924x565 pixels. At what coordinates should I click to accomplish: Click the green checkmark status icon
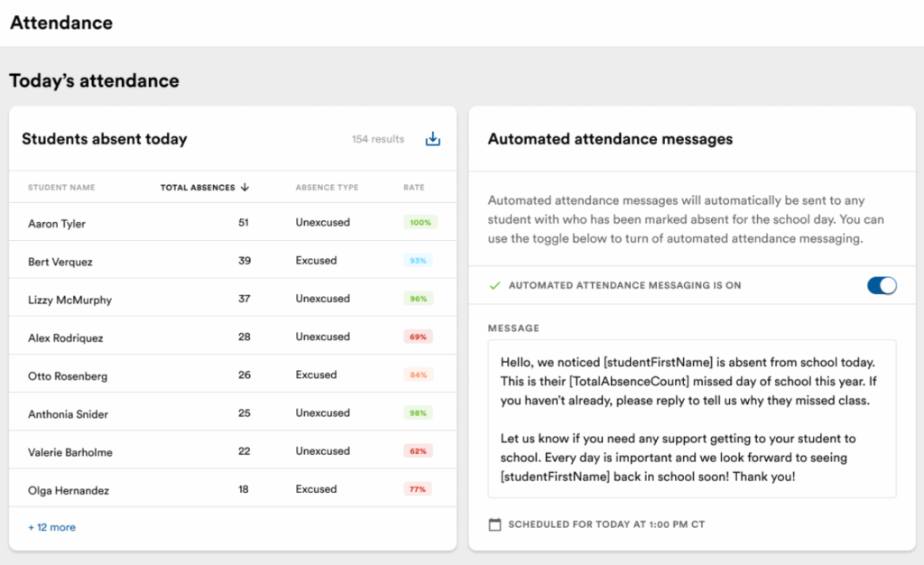(494, 285)
